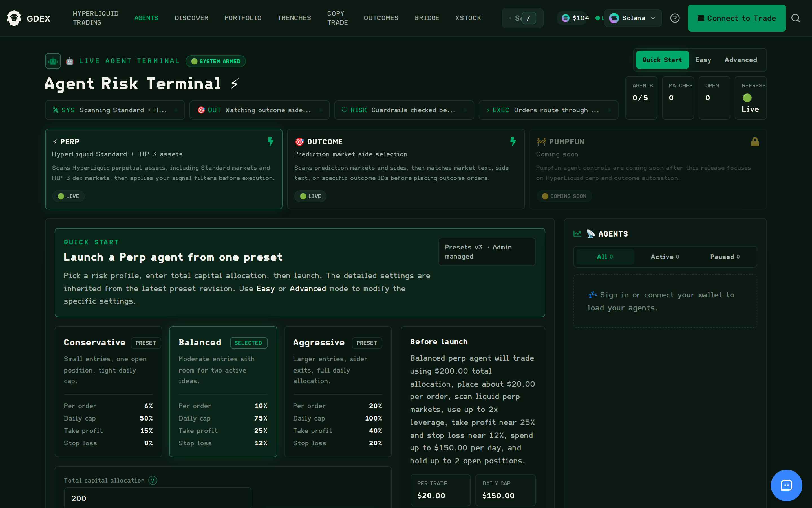Open the XSTOCK nav link
Image resolution: width=812 pixels, height=508 pixels.
pyautogui.click(x=468, y=18)
